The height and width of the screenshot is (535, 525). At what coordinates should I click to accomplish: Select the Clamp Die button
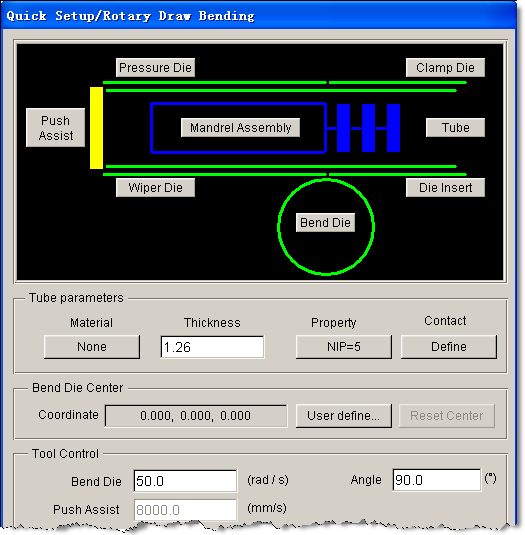(445, 68)
